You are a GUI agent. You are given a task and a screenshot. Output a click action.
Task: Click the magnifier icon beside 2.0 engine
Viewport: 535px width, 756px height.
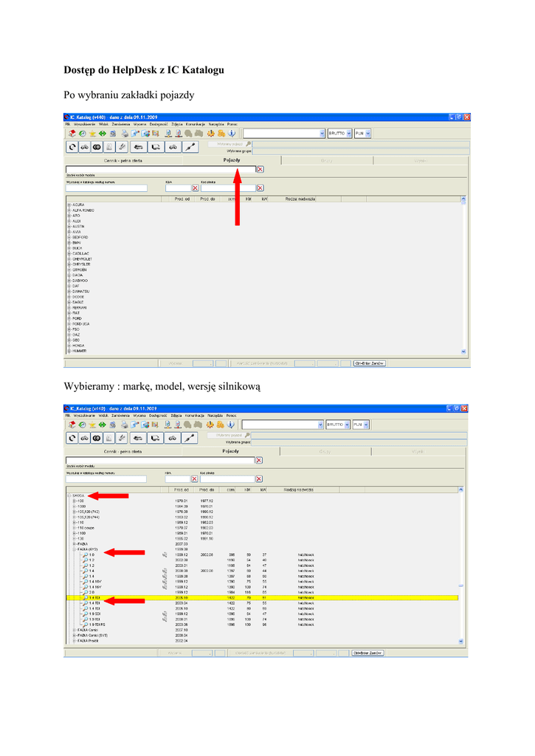click(85, 592)
